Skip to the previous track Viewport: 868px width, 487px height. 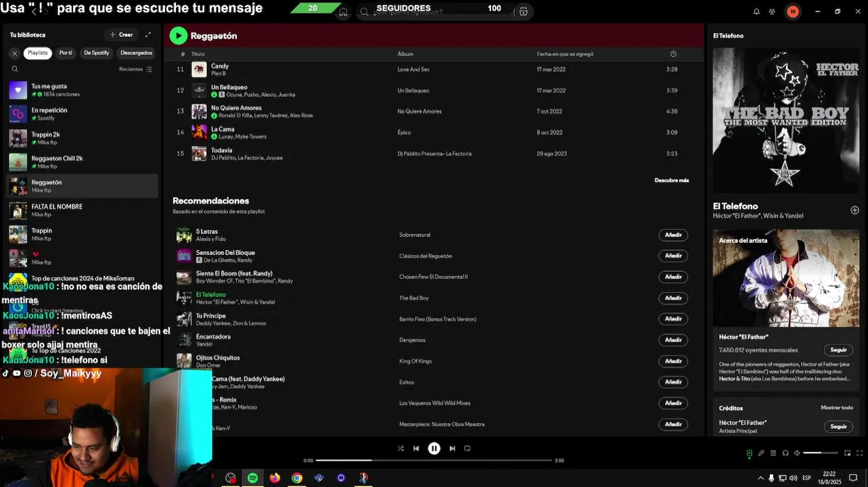[416, 448]
